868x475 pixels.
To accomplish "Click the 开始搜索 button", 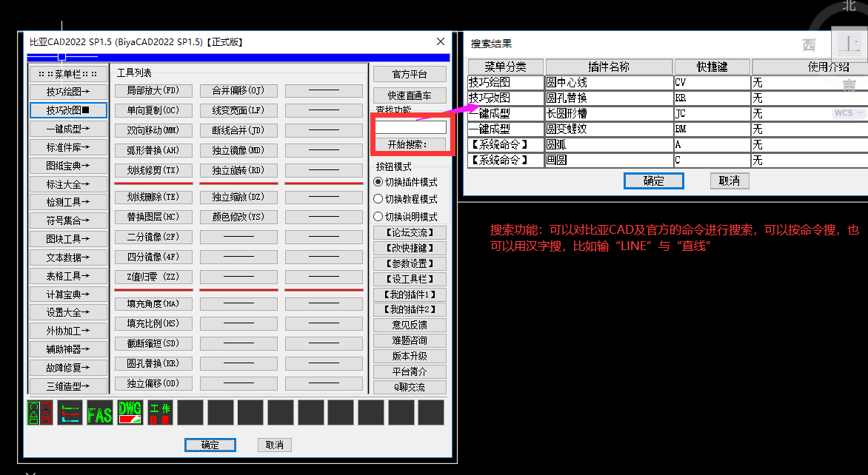I will pyautogui.click(x=411, y=144).
